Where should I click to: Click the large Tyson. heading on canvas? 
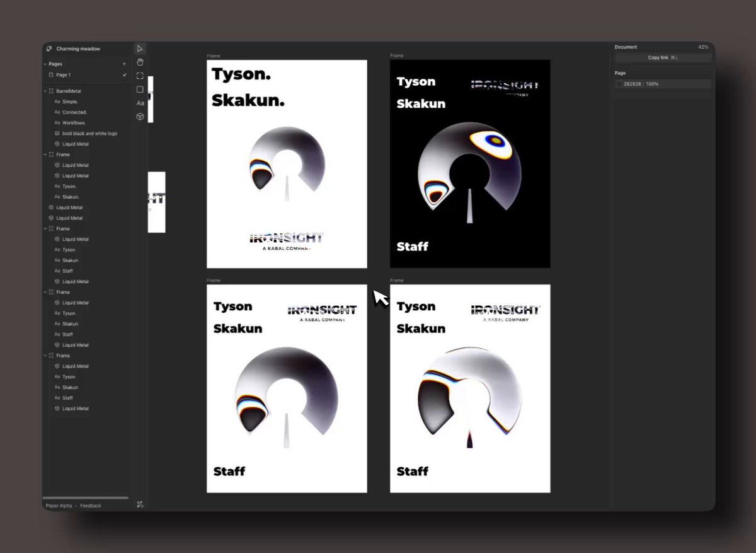pyautogui.click(x=241, y=74)
